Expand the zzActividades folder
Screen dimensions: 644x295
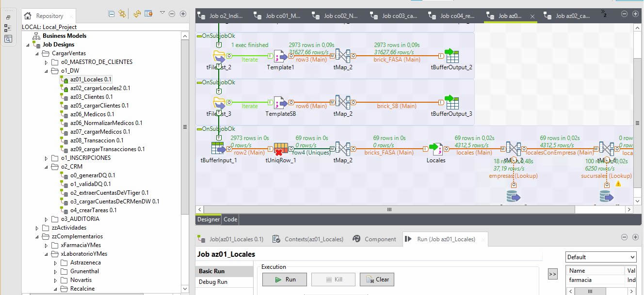(37, 228)
